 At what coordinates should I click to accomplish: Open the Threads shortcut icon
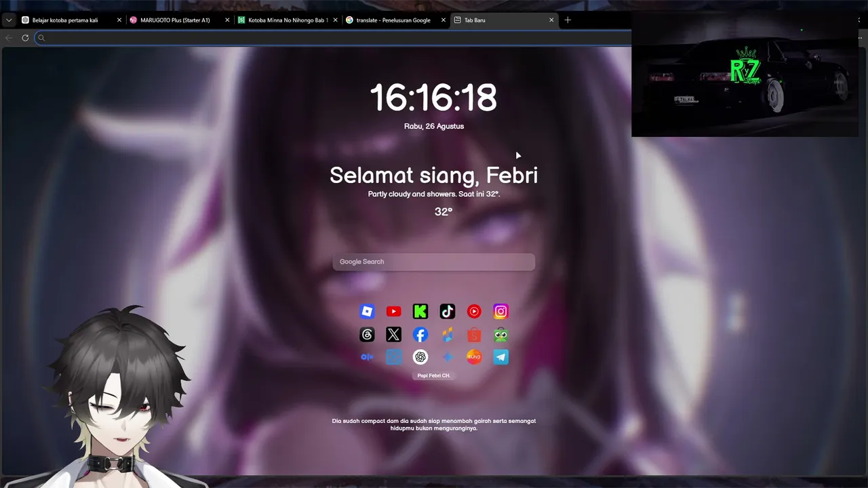(367, 335)
